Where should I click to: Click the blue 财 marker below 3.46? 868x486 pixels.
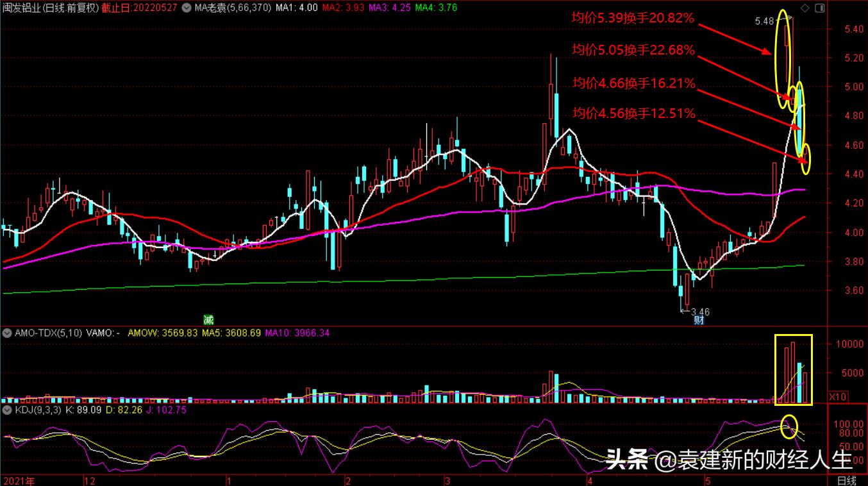click(699, 320)
